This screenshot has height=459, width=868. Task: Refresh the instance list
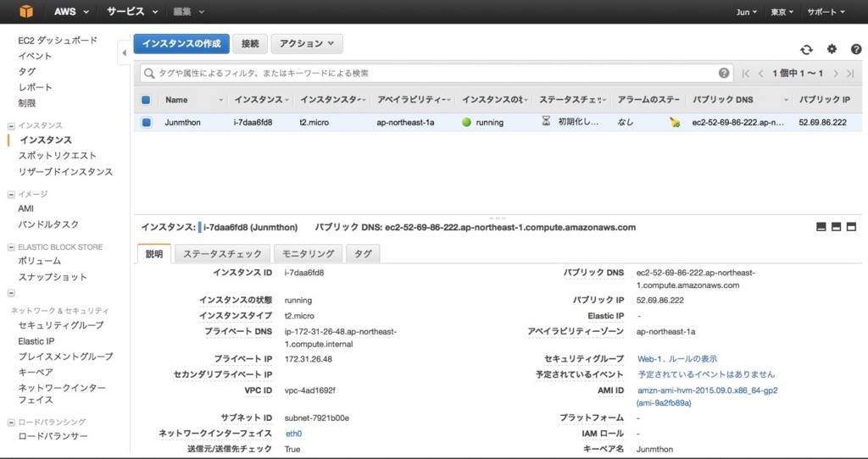807,50
